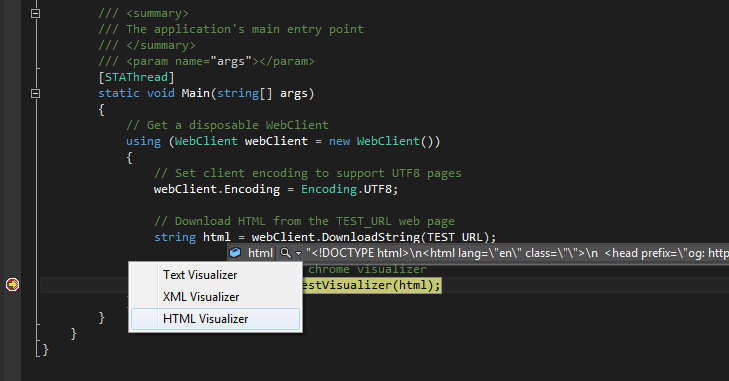Screen dimensions: 729x381
Task: Click the 'chrome visualizer' comment text
Action: tap(367, 269)
